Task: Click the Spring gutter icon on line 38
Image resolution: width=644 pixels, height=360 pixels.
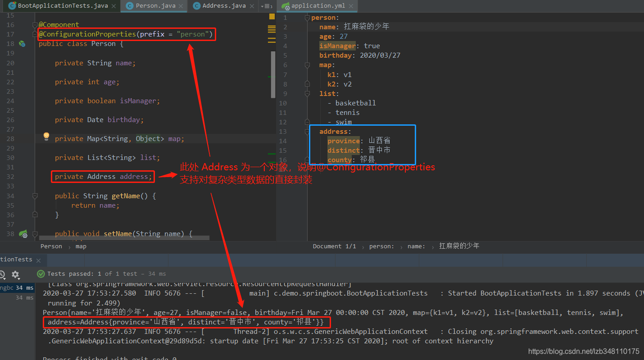Action: click(23, 233)
